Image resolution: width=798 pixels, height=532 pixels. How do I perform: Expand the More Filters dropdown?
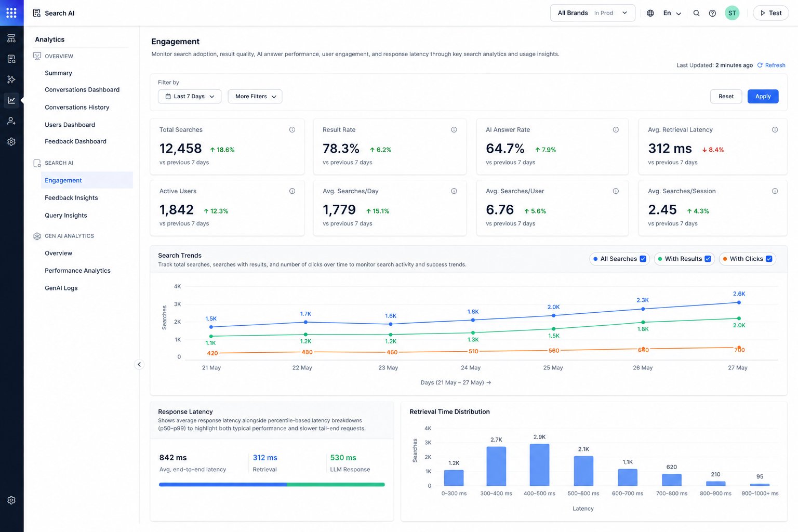(x=255, y=97)
